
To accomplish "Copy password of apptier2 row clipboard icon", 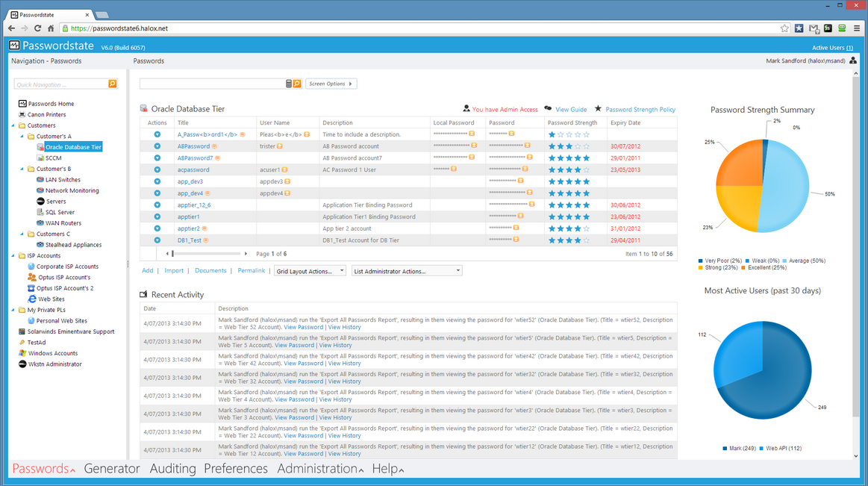I will [x=516, y=228].
